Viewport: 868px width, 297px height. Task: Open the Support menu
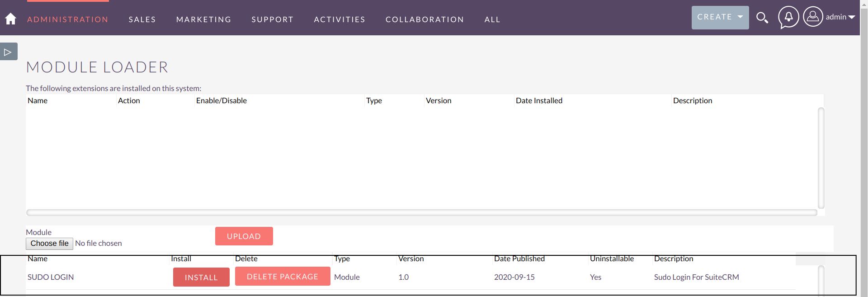click(x=273, y=19)
